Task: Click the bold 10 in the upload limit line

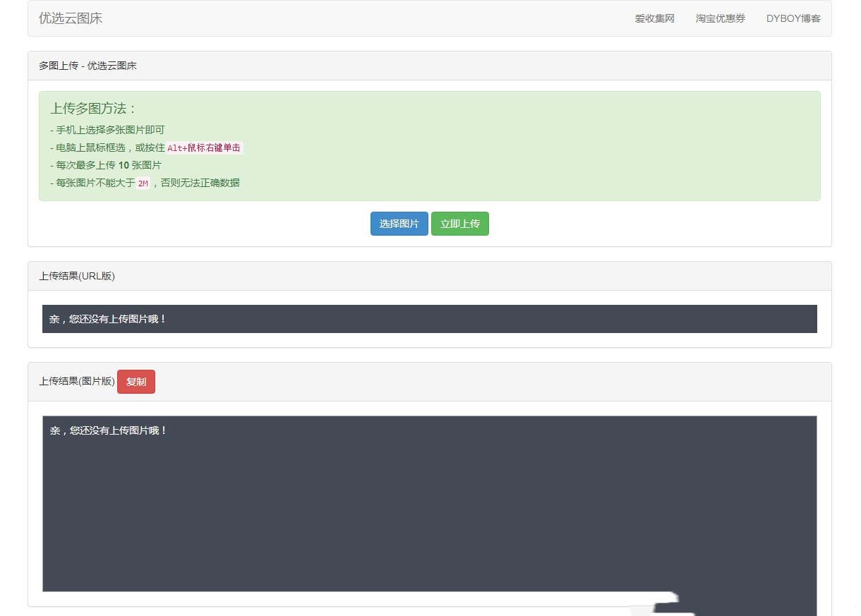Action: 124,165
